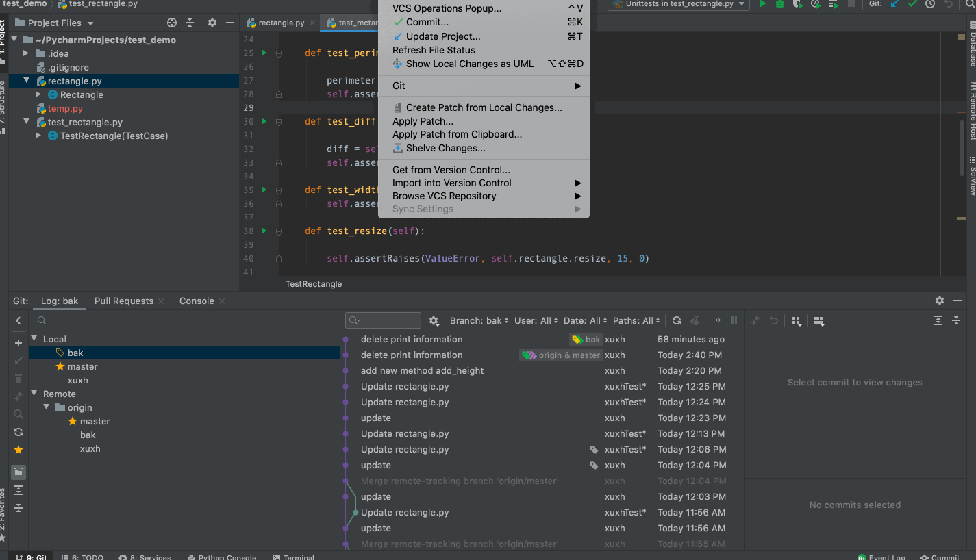
Task: Click the commit log search field
Action: 383,320
